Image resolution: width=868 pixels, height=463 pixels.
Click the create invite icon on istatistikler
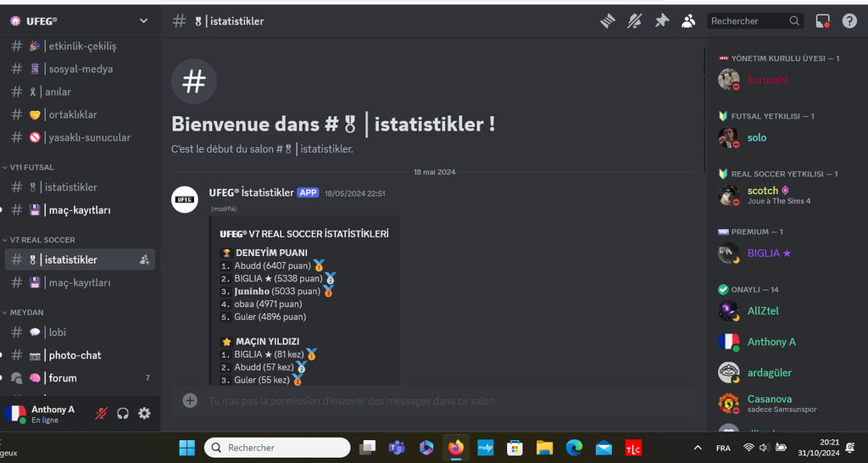[x=144, y=259]
